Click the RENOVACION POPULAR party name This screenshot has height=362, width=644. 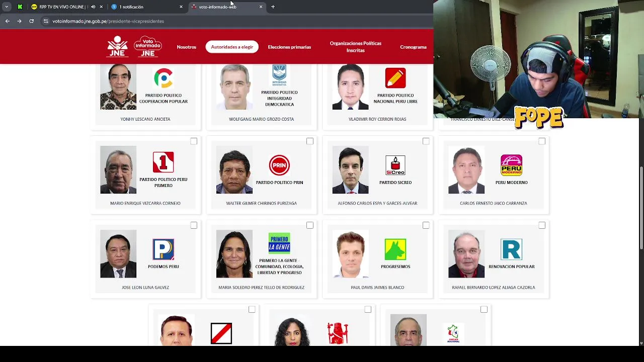click(x=512, y=266)
